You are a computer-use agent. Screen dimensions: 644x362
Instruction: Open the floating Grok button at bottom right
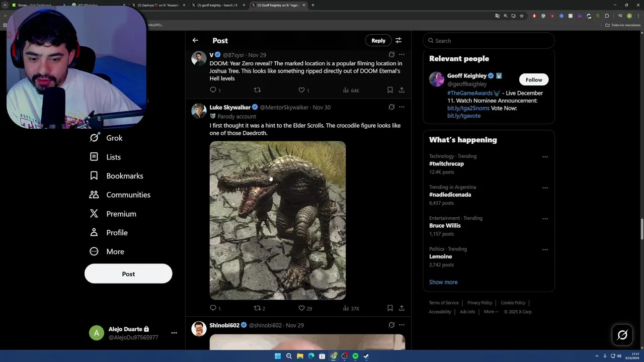point(622,335)
